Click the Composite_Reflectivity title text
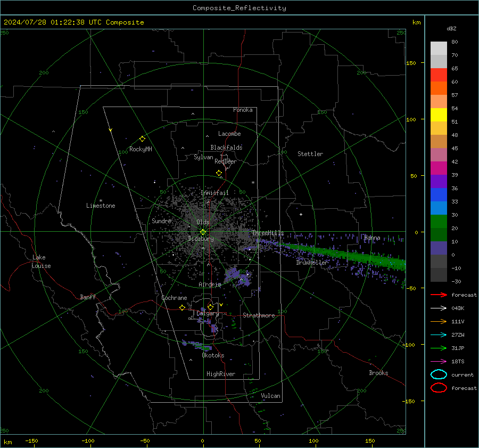The image size is (479, 448). pyautogui.click(x=239, y=8)
